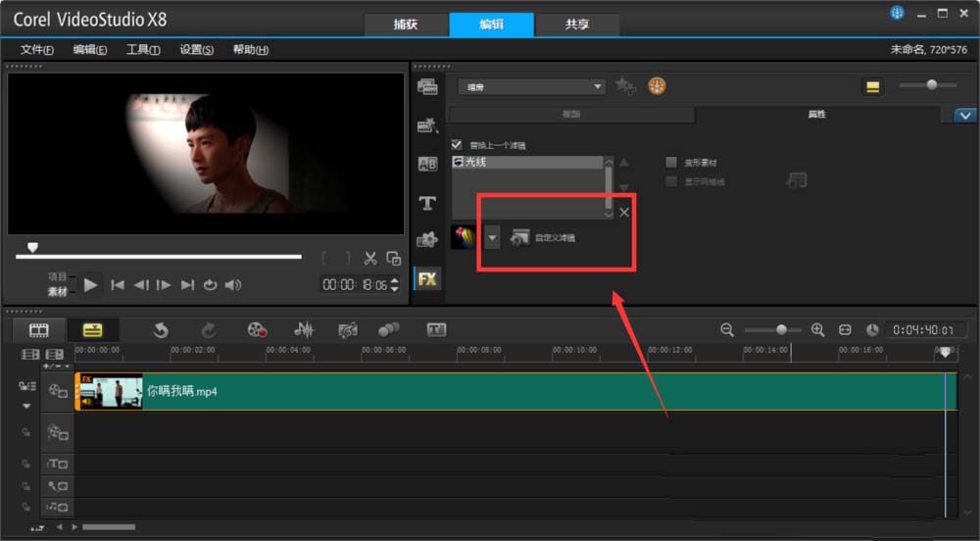Viewport: 980px width, 541px height.
Task: Click the preview scrubber handle
Action: (32, 247)
